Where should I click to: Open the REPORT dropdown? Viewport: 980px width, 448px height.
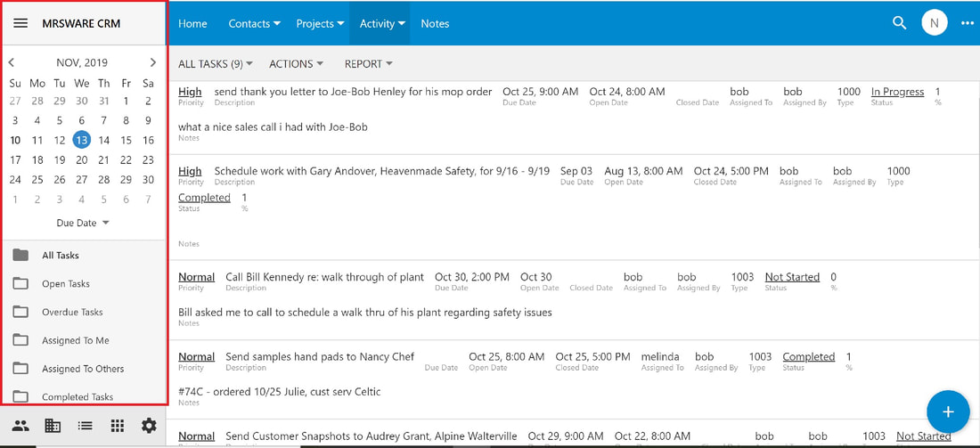368,64
